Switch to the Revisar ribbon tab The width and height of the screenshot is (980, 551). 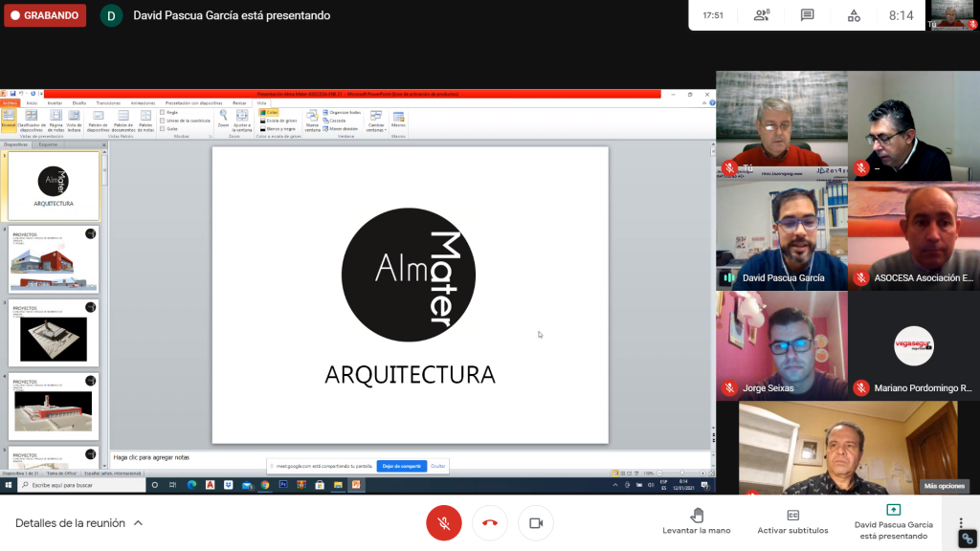pyautogui.click(x=239, y=103)
